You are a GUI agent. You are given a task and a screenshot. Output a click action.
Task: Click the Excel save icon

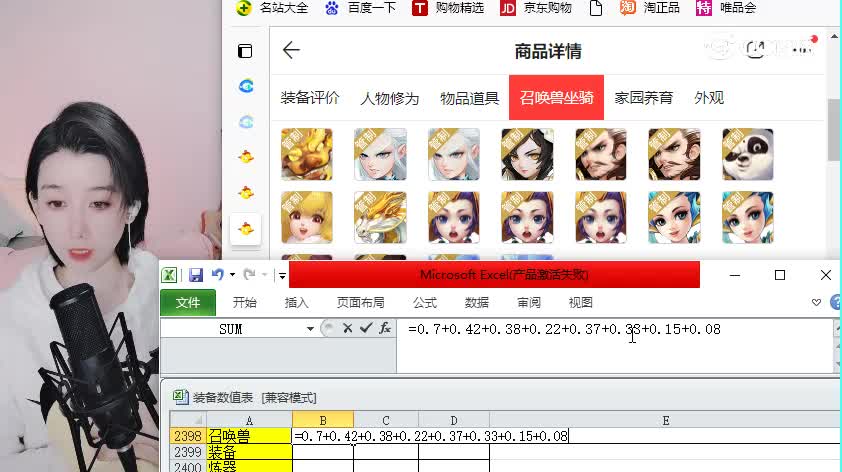point(195,275)
